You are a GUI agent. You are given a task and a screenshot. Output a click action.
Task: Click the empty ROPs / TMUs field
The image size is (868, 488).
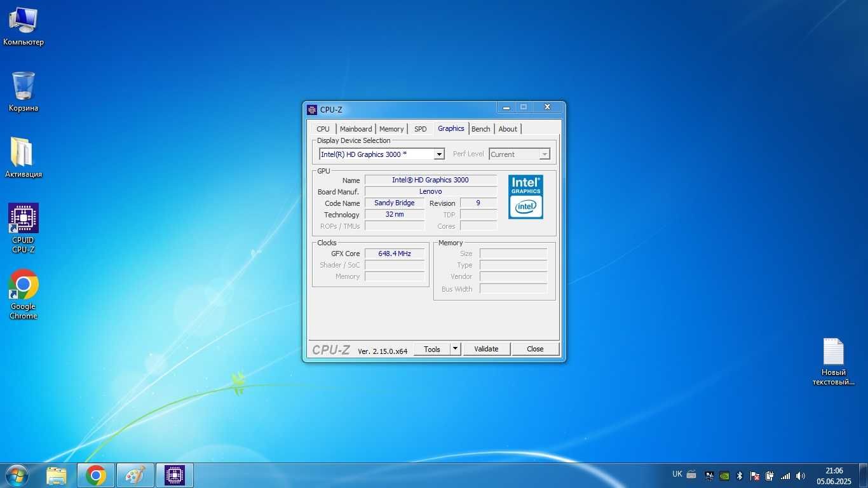[395, 226]
